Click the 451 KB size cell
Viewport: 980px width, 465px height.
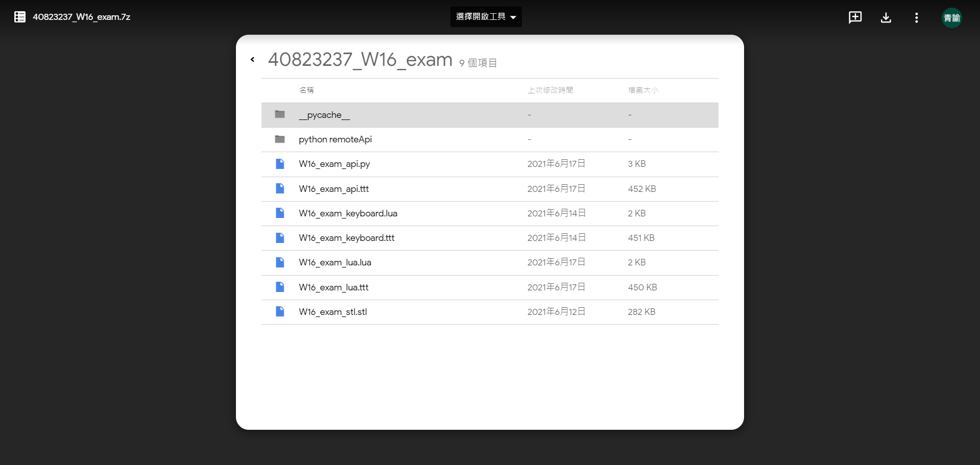641,238
